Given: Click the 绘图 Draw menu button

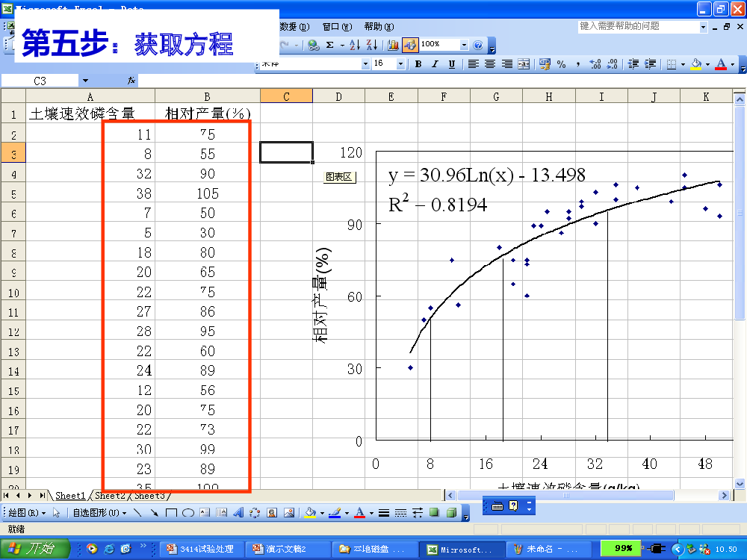Looking at the screenshot, I should 27,513.
